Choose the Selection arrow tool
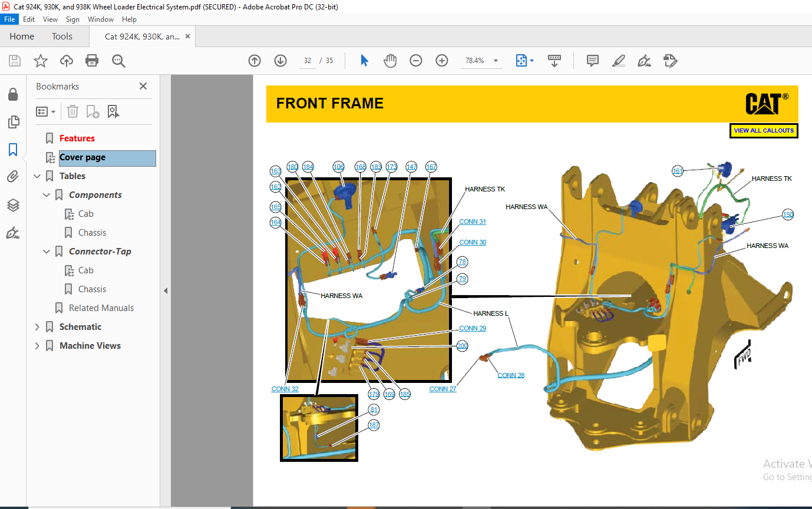This screenshot has height=509, width=812. [364, 61]
